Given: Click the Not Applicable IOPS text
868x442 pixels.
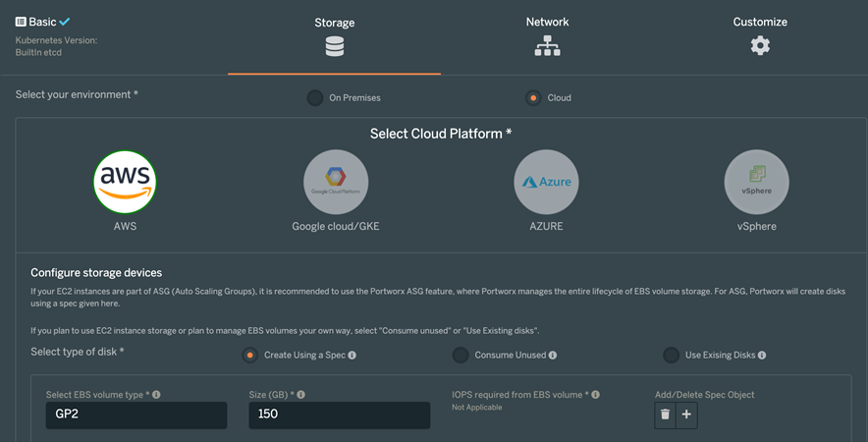Looking at the screenshot, I should point(476,407).
